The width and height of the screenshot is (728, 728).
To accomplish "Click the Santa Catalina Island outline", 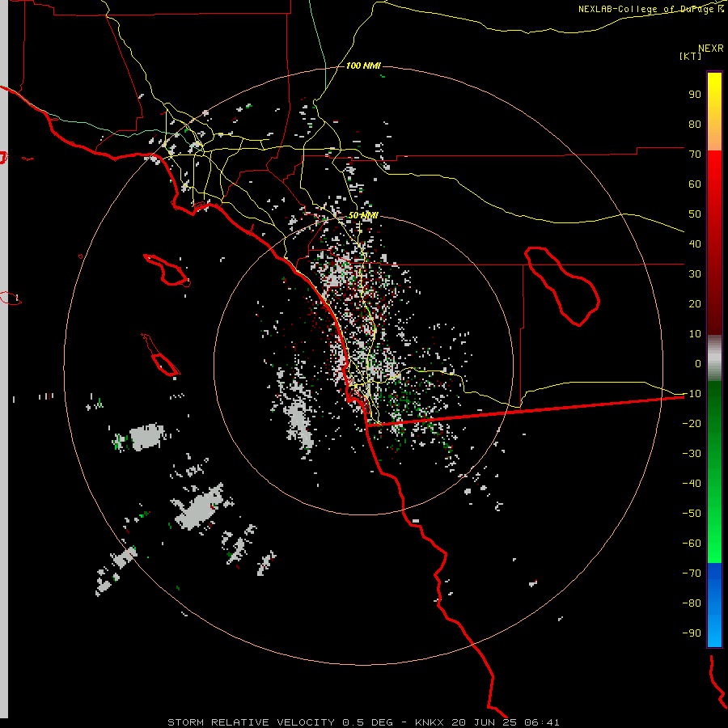I will pos(167,269).
